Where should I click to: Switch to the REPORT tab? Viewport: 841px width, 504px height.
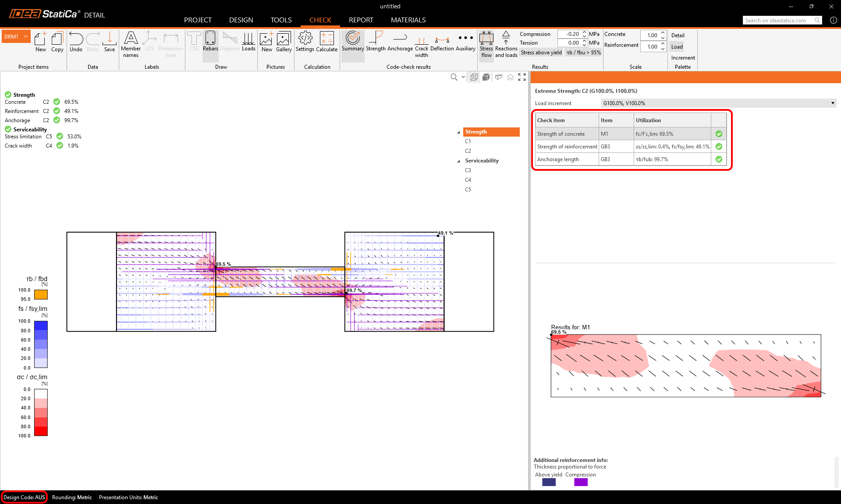click(361, 20)
